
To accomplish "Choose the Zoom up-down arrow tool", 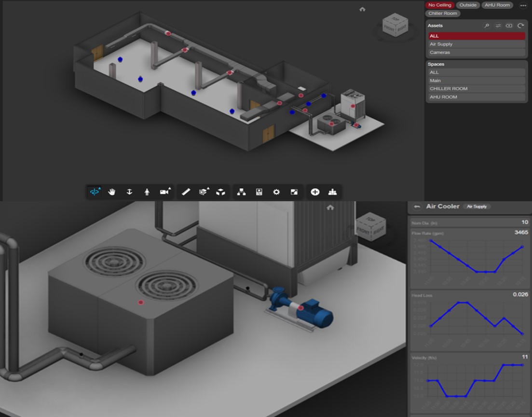I will (x=129, y=192).
